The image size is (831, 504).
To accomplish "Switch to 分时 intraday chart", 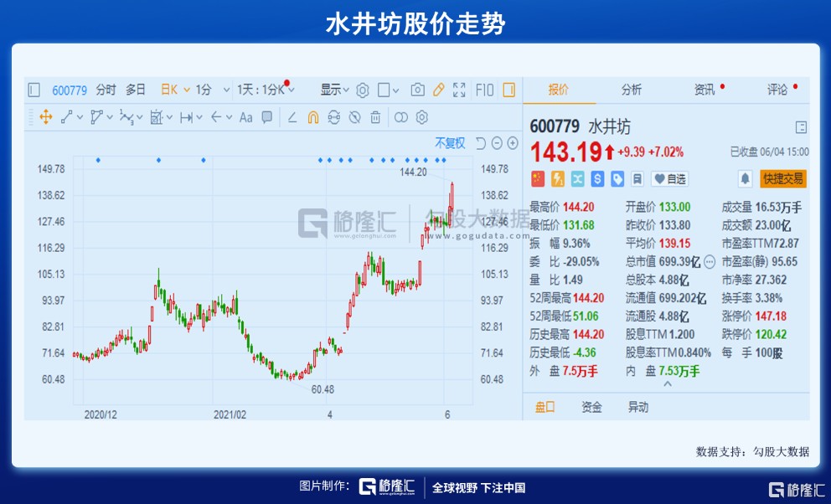I will (106, 90).
